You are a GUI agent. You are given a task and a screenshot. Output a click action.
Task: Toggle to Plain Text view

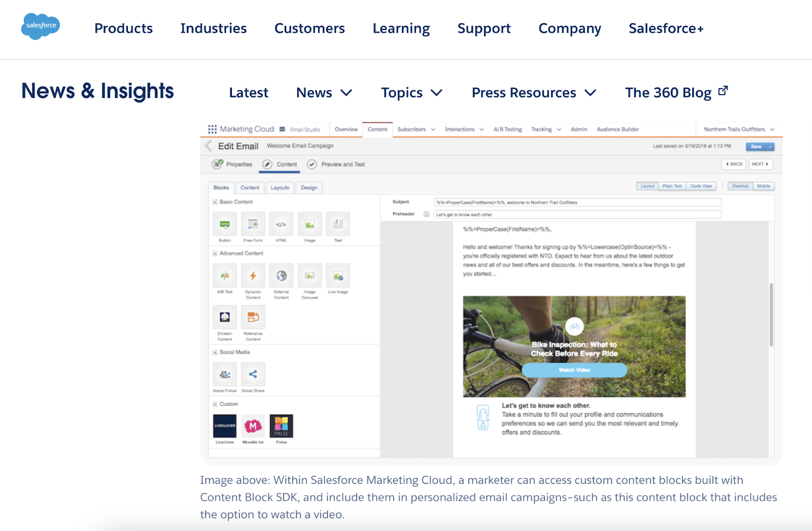click(672, 186)
